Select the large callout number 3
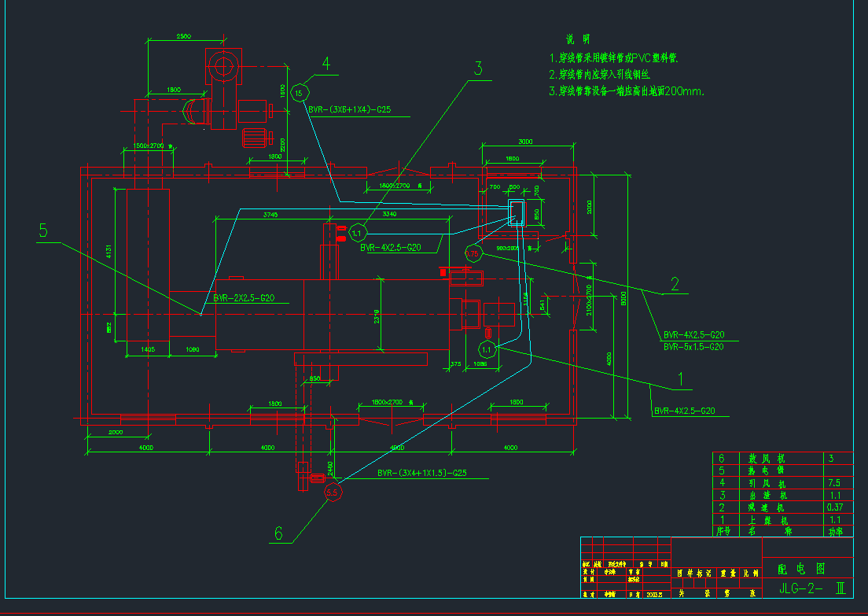This screenshot has width=868, height=616. point(477,68)
